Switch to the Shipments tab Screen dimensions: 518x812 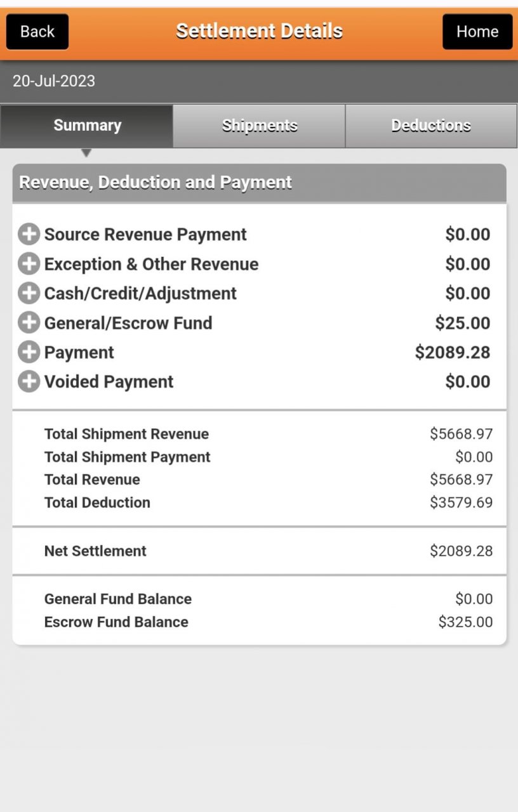(x=260, y=126)
